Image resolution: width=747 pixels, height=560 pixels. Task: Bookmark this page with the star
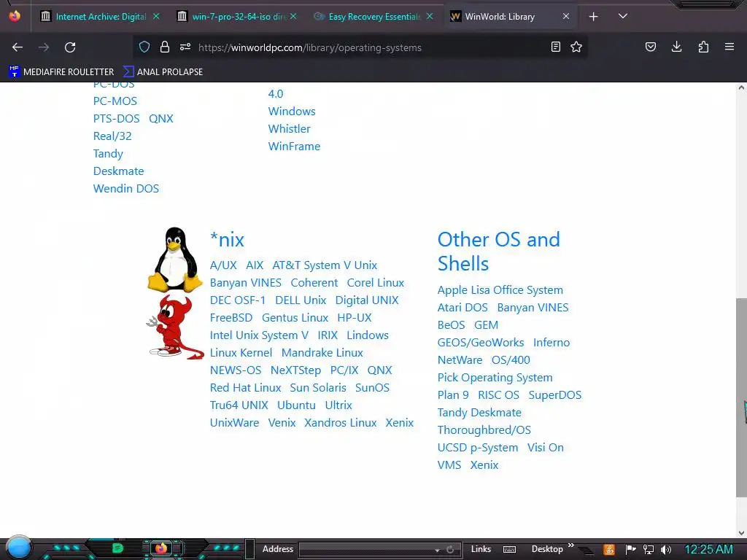tap(576, 47)
